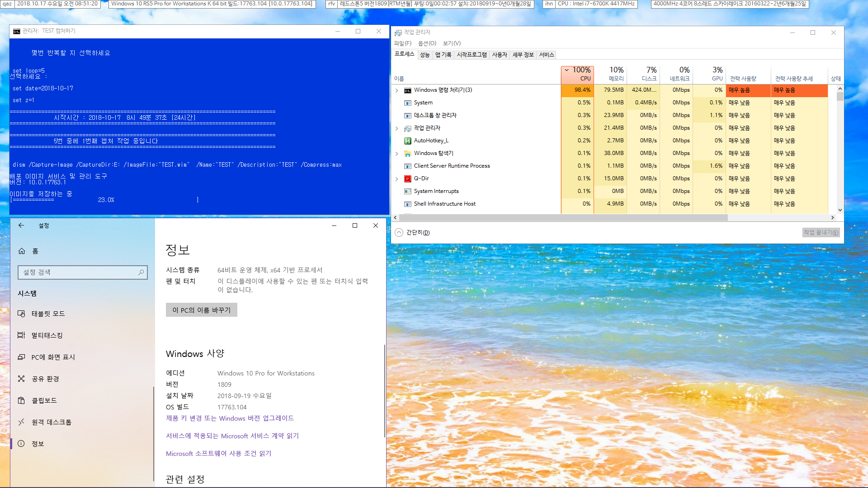
Task: Sort by the 전력 사용량 column header
Action: click(748, 74)
